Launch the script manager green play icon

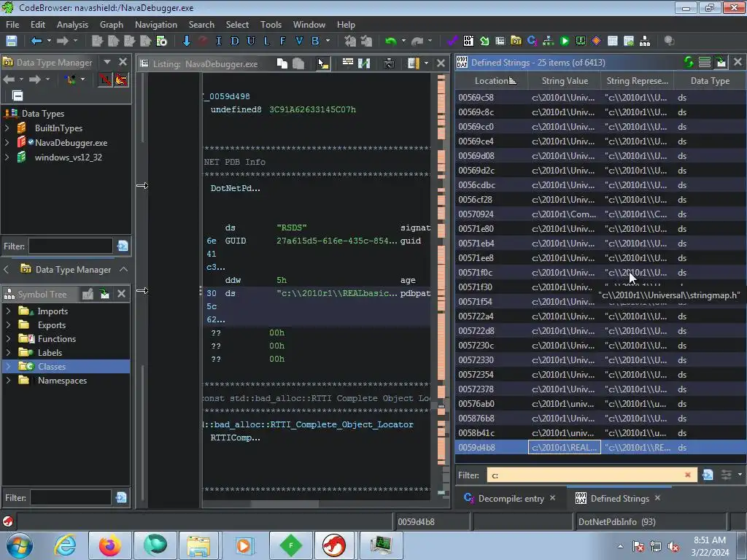[565, 41]
